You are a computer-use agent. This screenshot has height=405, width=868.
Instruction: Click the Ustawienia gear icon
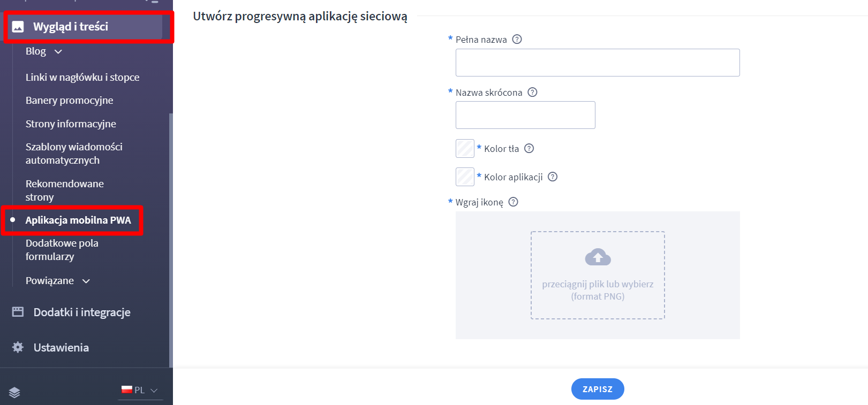point(18,347)
